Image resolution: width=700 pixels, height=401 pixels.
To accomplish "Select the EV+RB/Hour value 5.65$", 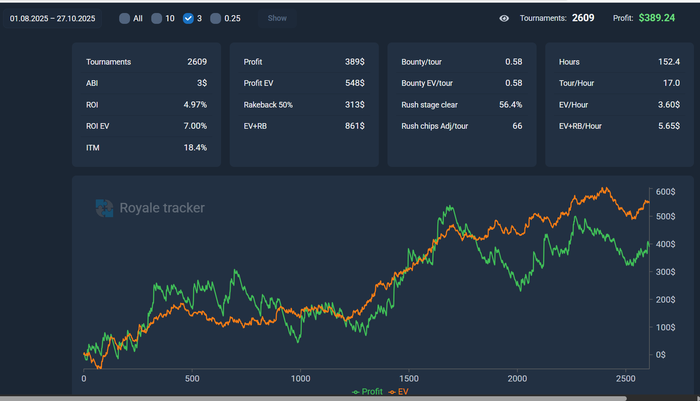I will tap(669, 126).
